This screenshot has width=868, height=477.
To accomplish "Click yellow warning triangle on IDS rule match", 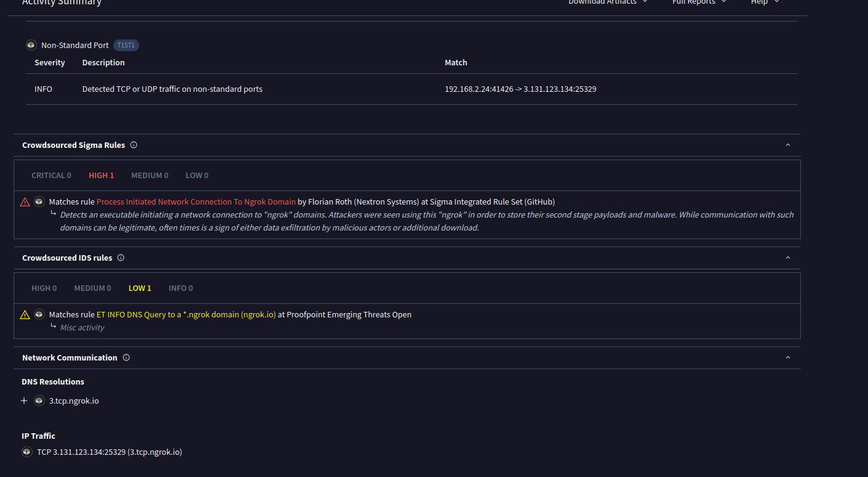I will point(25,315).
